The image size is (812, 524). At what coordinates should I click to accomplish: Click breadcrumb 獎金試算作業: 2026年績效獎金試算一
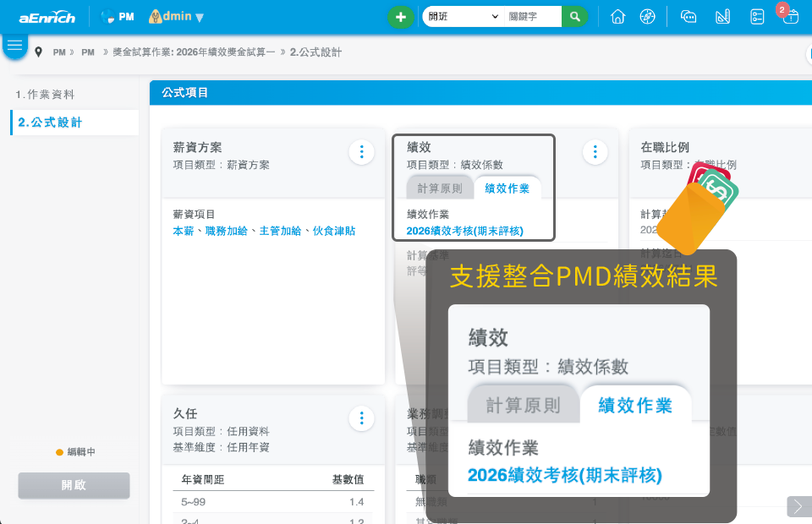click(194, 52)
